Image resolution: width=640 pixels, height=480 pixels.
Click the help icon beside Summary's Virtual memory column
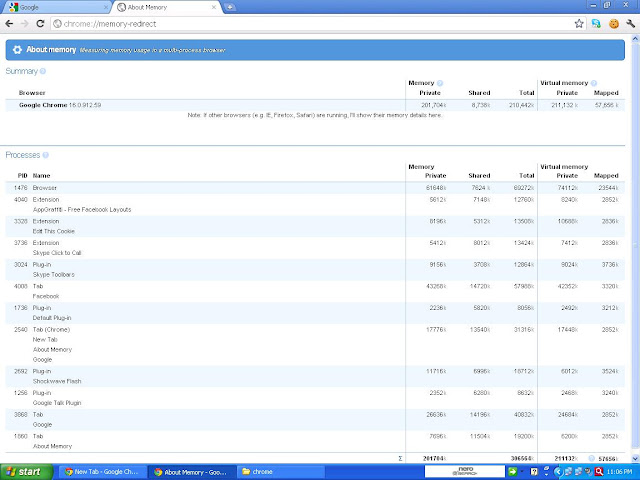click(594, 83)
